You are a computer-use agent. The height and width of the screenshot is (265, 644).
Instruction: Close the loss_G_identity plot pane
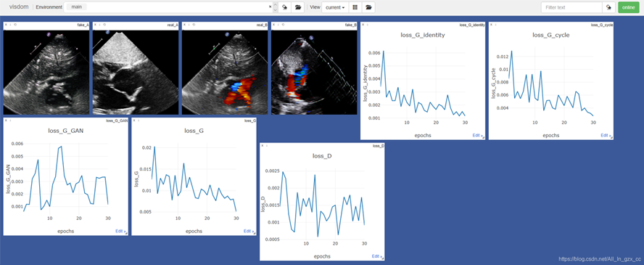[x=363, y=25]
